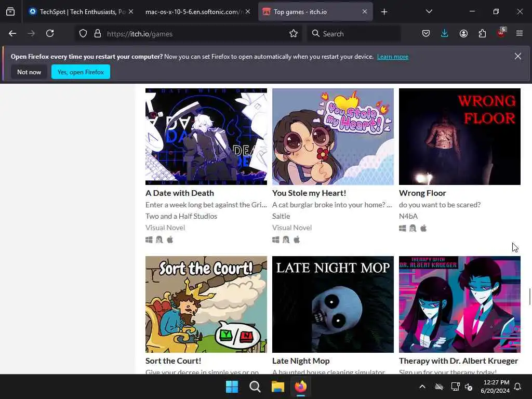Image resolution: width=532 pixels, height=399 pixels.
Task: Open Sort the Court cover image
Action: point(206,304)
